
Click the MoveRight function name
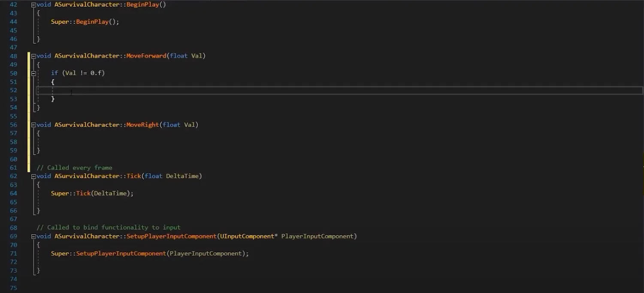click(142, 125)
